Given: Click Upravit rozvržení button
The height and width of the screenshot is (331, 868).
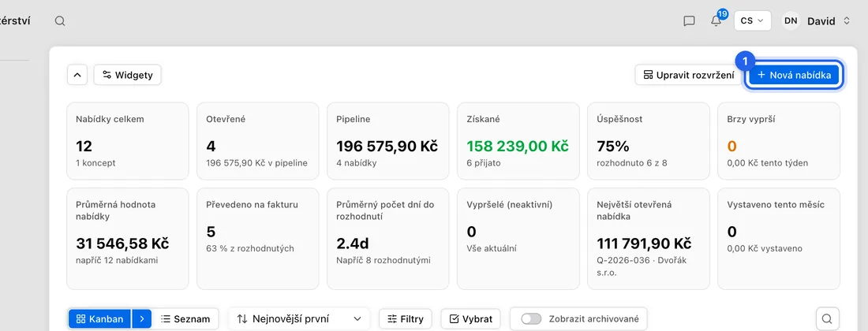Looking at the screenshot, I should click(688, 75).
